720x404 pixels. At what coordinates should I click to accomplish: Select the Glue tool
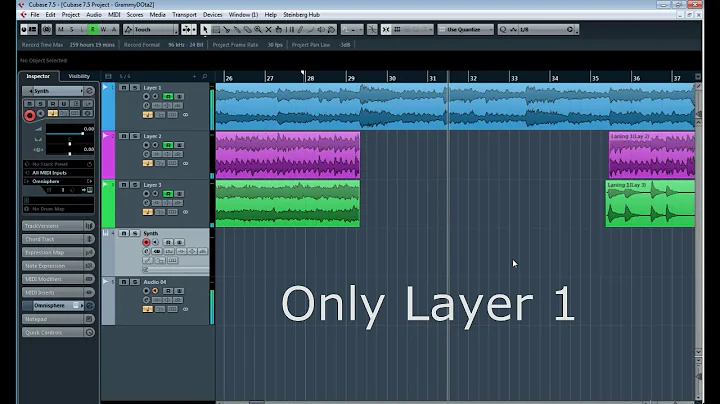click(x=237, y=29)
